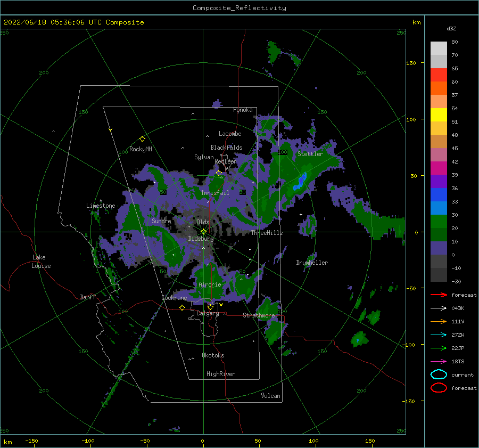Viewport: 479px width, 448px height.
Task: Click the Drumheller city label
Action: click(312, 263)
